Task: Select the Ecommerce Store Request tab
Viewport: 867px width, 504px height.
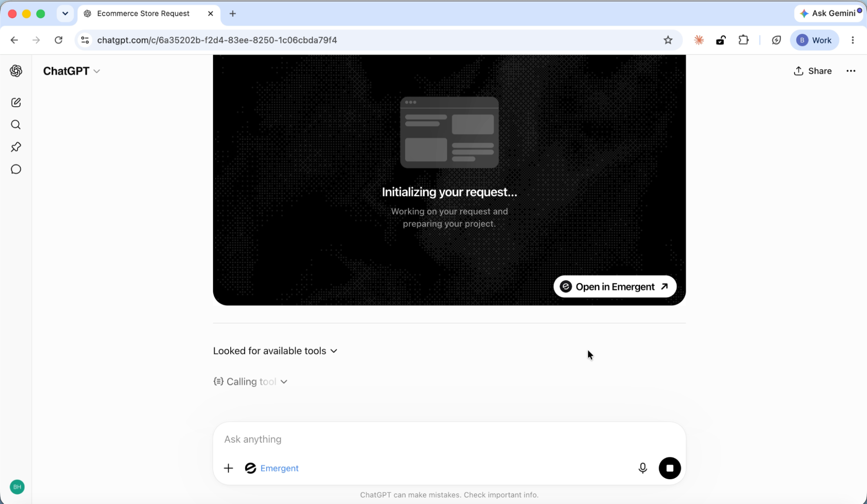Action: 143,13
